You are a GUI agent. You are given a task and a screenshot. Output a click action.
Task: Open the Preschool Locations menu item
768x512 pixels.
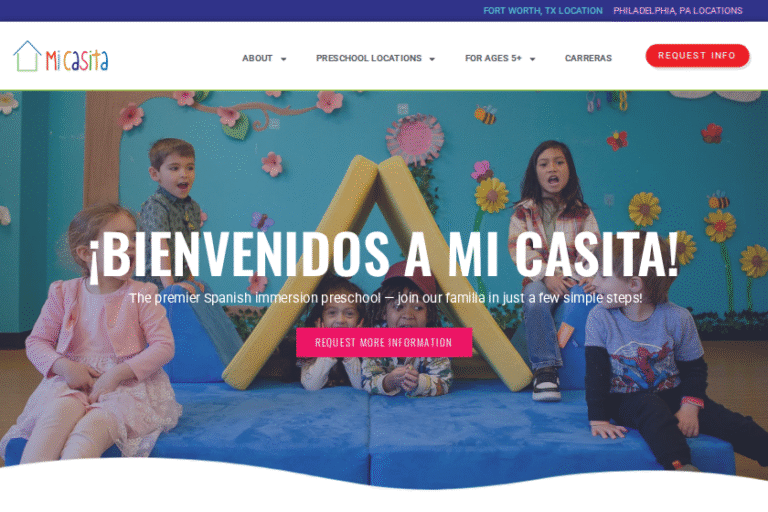click(x=369, y=58)
